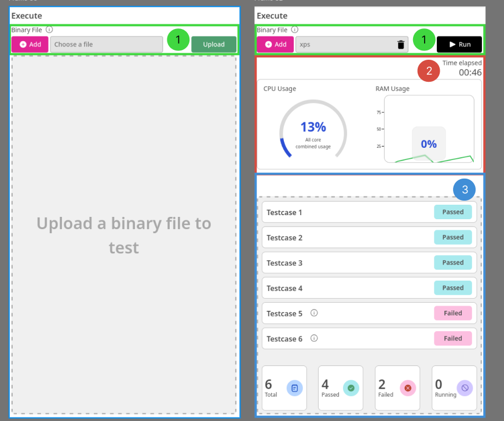Click the purple Running status icon
Screen dimensions: 504x421
[x=465, y=388]
